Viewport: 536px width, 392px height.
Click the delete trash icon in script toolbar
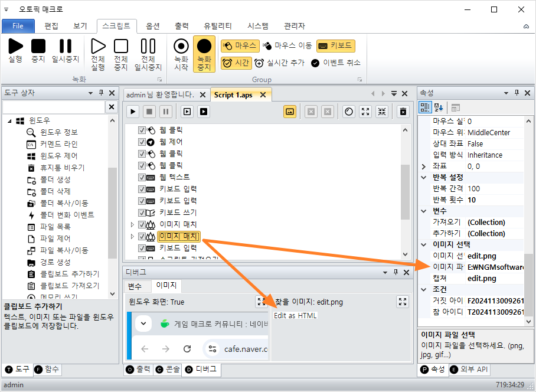coord(403,112)
